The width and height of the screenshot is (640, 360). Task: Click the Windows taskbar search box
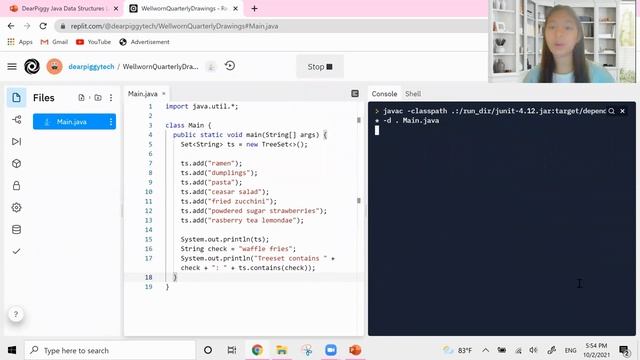click(x=110, y=350)
